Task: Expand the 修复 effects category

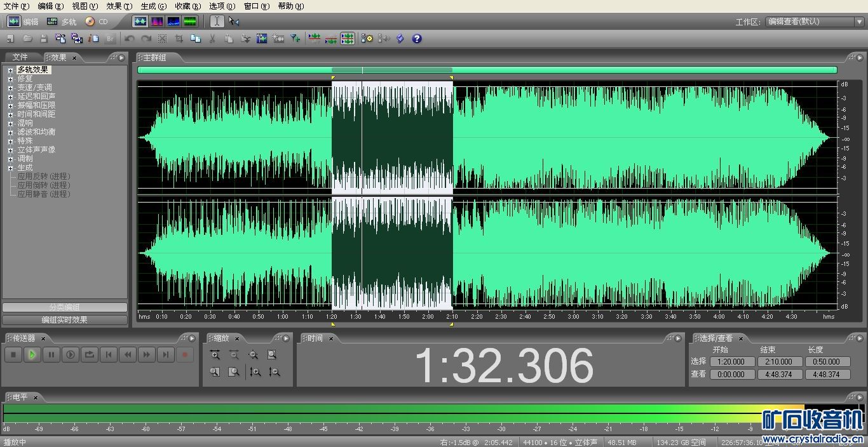Action: tap(10, 79)
